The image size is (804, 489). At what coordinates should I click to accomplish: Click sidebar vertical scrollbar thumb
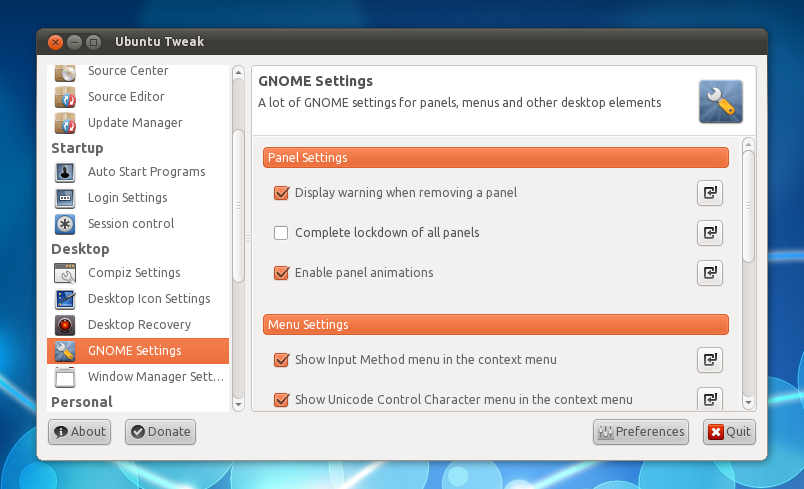click(238, 206)
